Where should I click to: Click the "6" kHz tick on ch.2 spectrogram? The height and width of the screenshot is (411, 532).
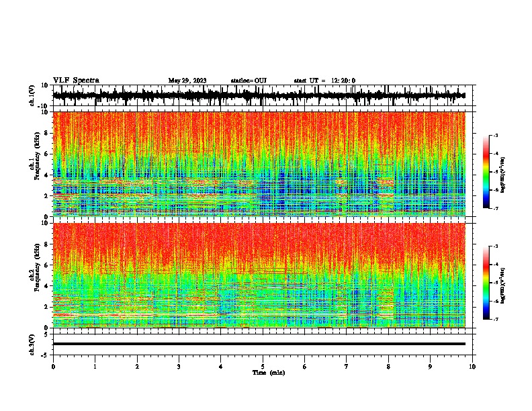47,265
